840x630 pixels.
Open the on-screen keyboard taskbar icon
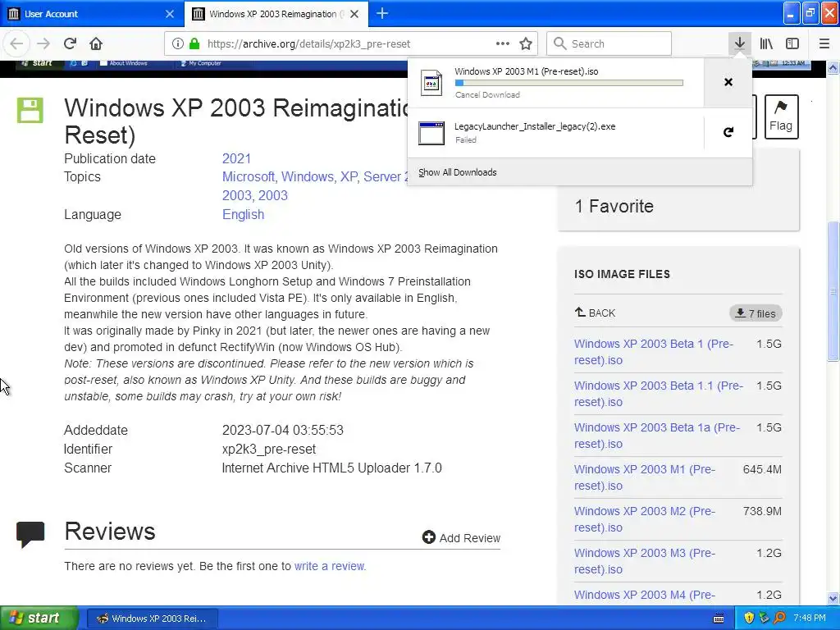pos(719,619)
